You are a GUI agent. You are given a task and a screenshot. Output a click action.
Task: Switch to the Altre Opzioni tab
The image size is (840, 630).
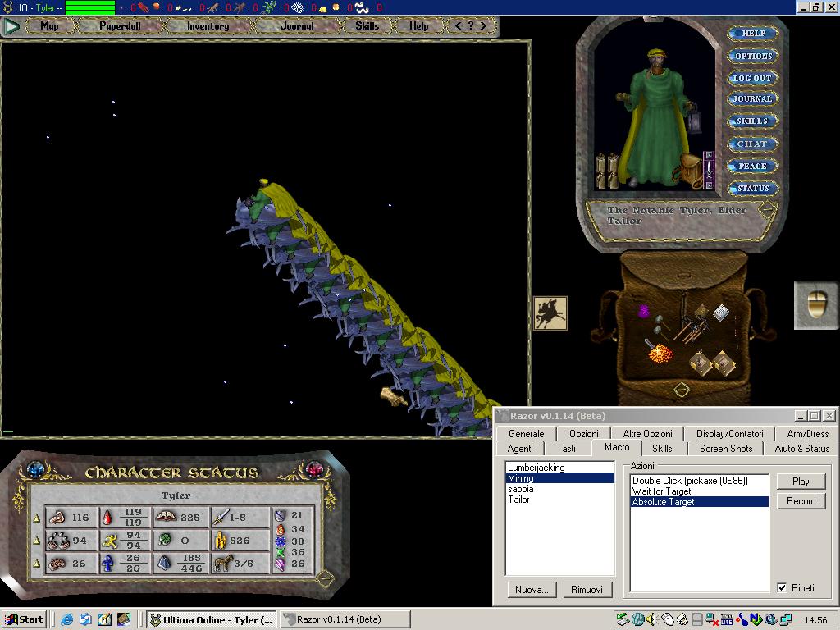648,434
